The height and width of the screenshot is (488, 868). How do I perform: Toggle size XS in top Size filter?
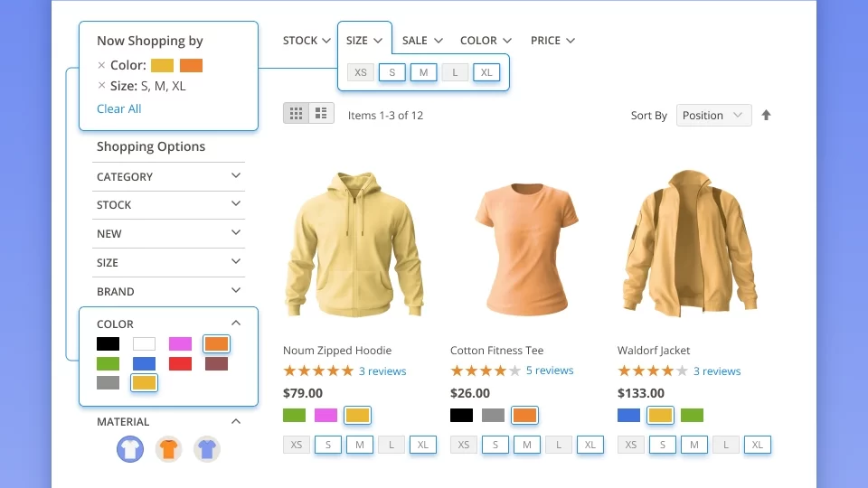pos(361,72)
